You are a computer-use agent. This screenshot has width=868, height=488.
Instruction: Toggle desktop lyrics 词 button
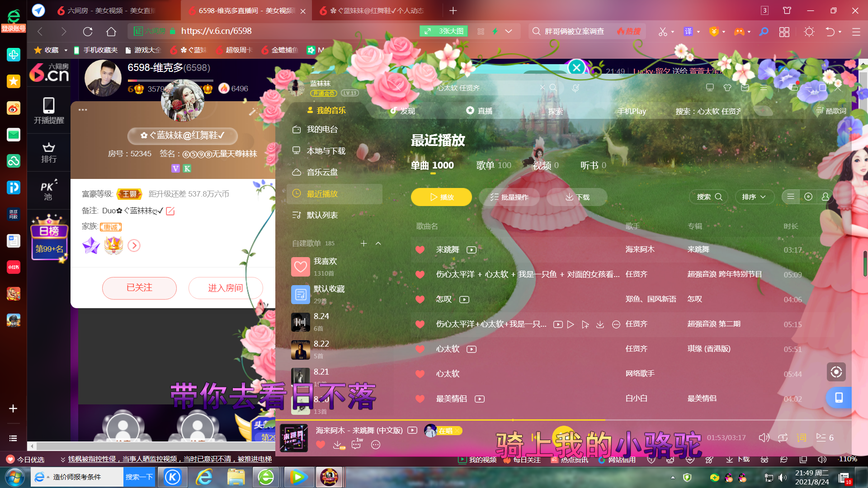click(x=802, y=437)
